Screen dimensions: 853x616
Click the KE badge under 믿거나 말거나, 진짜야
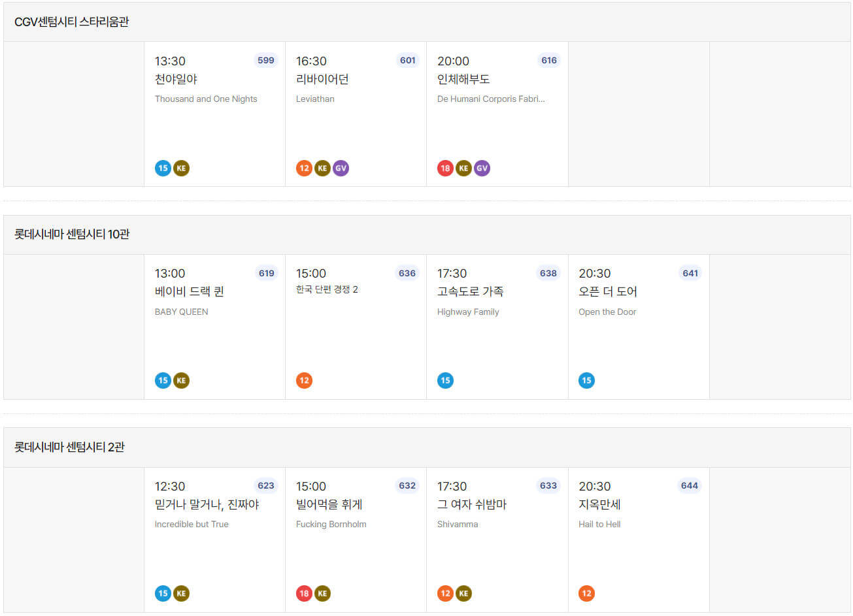pos(181,593)
